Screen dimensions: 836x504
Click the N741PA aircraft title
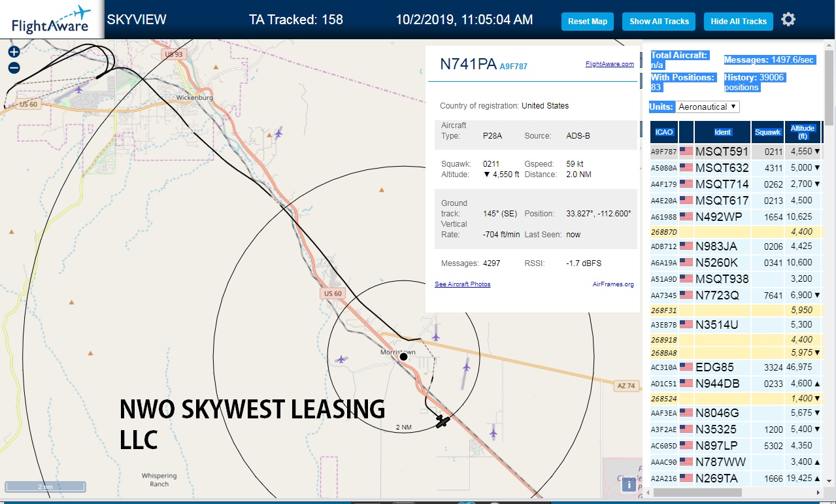468,64
